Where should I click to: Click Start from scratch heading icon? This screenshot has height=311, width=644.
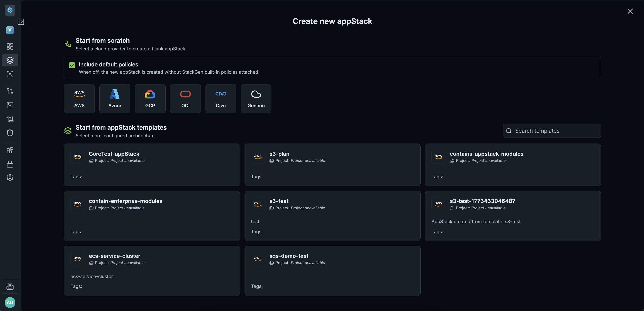(x=68, y=44)
